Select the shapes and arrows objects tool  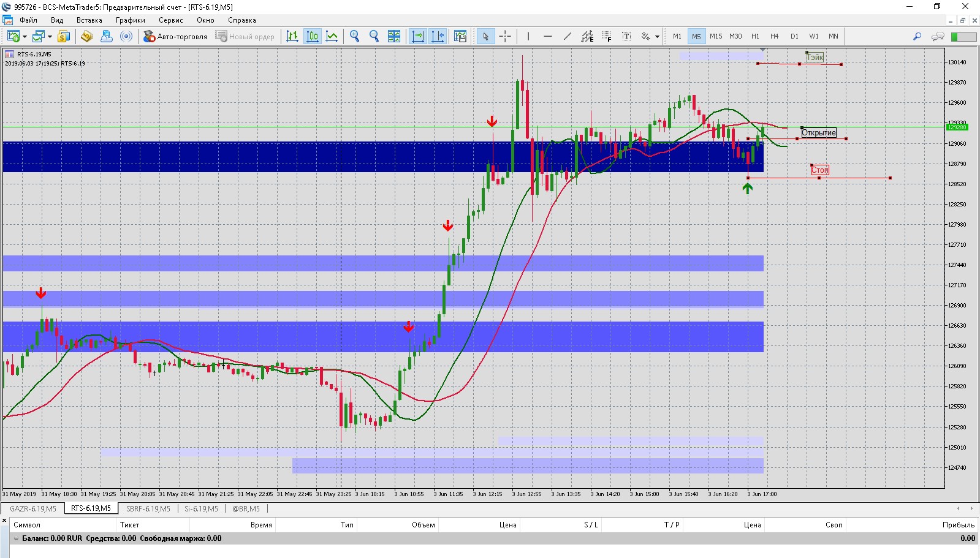click(x=645, y=37)
